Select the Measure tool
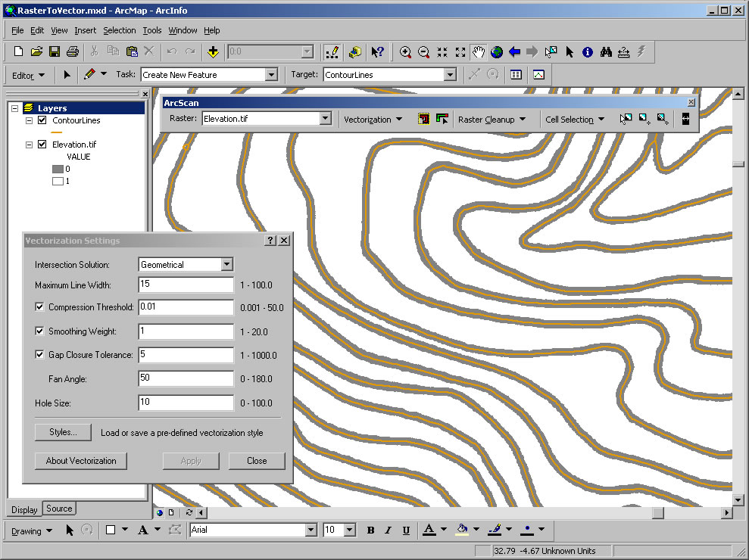749x560 pixels. point(622,51)
